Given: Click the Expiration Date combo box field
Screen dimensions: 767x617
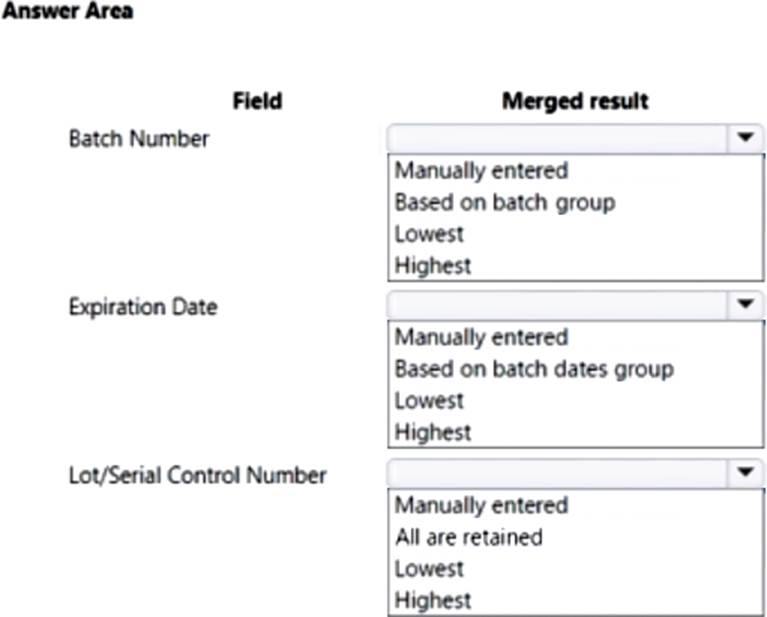Looking at the screenshot, I should pos(555,305).
